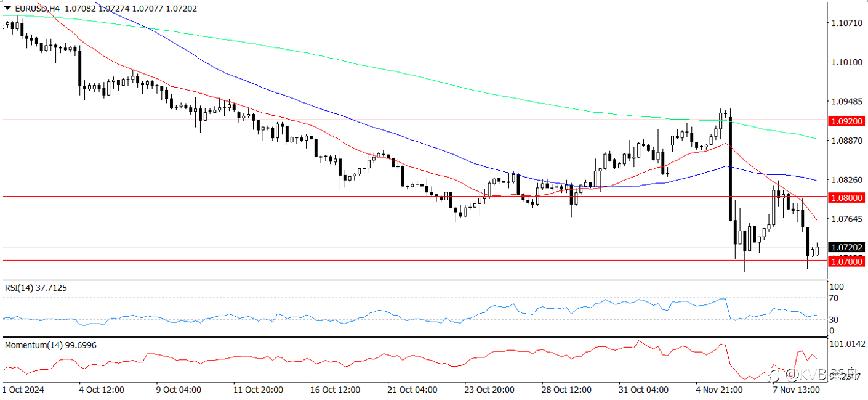Click the 21 Oct 04:00 date label

(x=412, y=390)
